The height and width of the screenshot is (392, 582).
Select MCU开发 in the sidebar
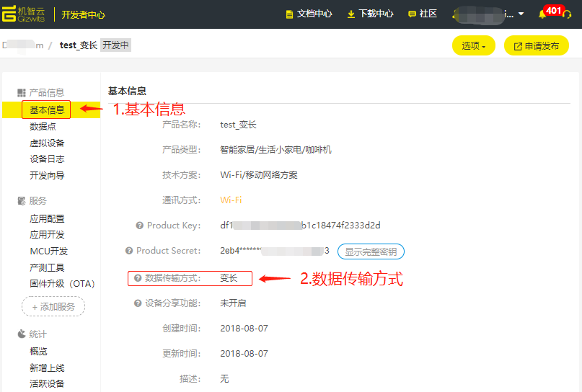(48, 251)
